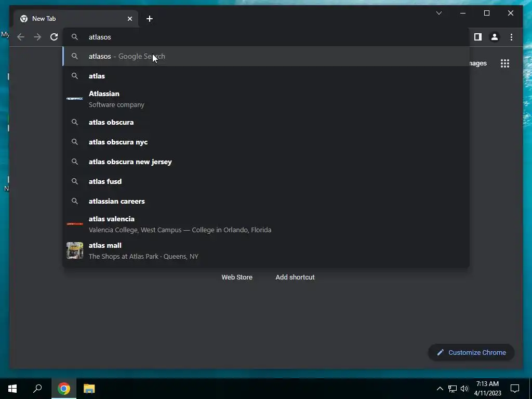
Task: Select the atlasos - Google Search suggestion
Action: tap(266, 56)
